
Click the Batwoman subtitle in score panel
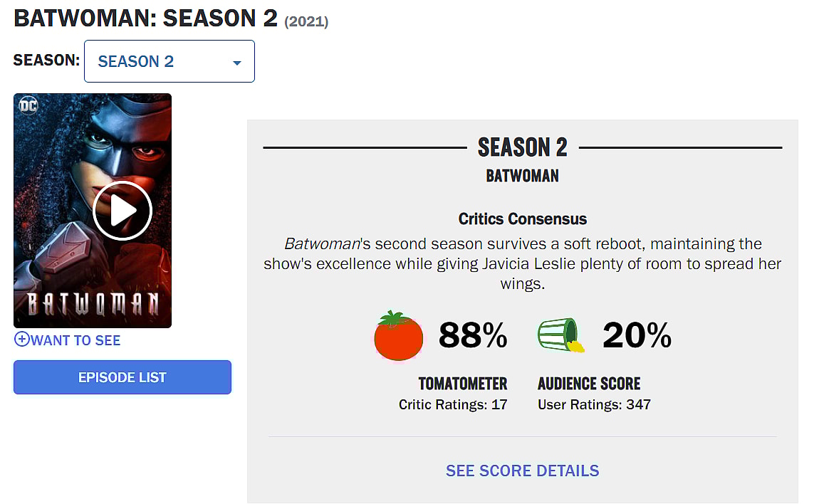click(x=522, y=175)
